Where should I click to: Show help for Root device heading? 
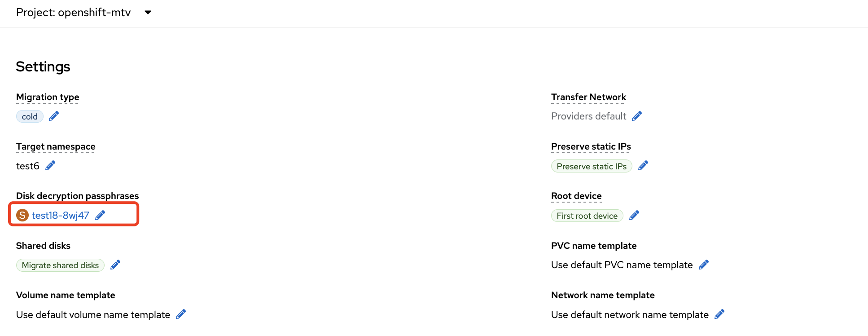click(576, 196)
